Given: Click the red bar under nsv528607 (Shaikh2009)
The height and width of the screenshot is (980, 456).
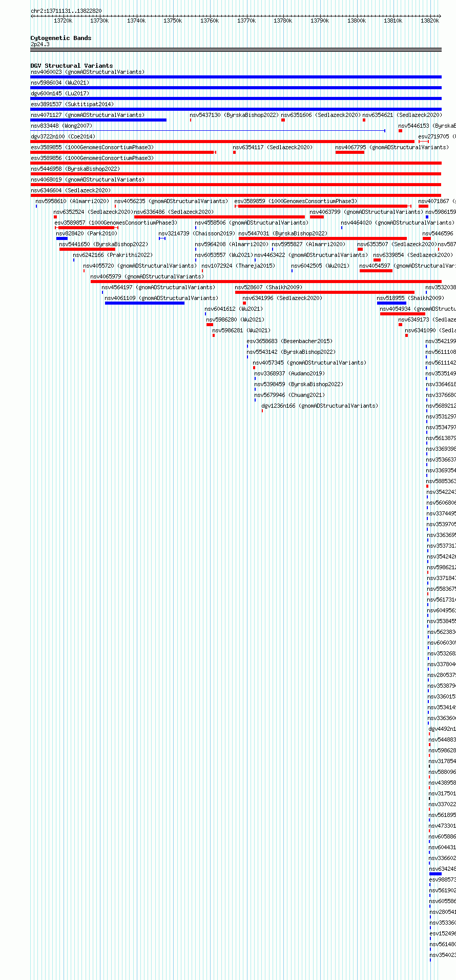Looking at the screenshot, I should (x=325, y=292).
